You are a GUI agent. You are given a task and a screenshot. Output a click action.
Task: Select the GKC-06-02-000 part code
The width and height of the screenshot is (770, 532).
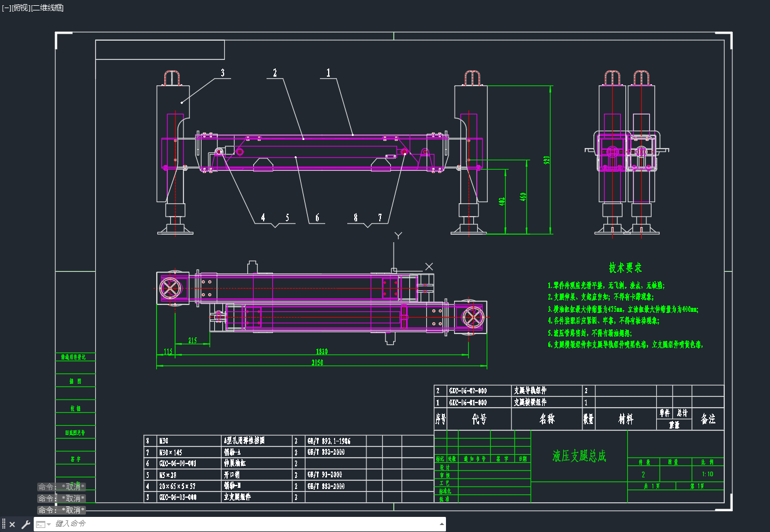(x=468, y=391)
